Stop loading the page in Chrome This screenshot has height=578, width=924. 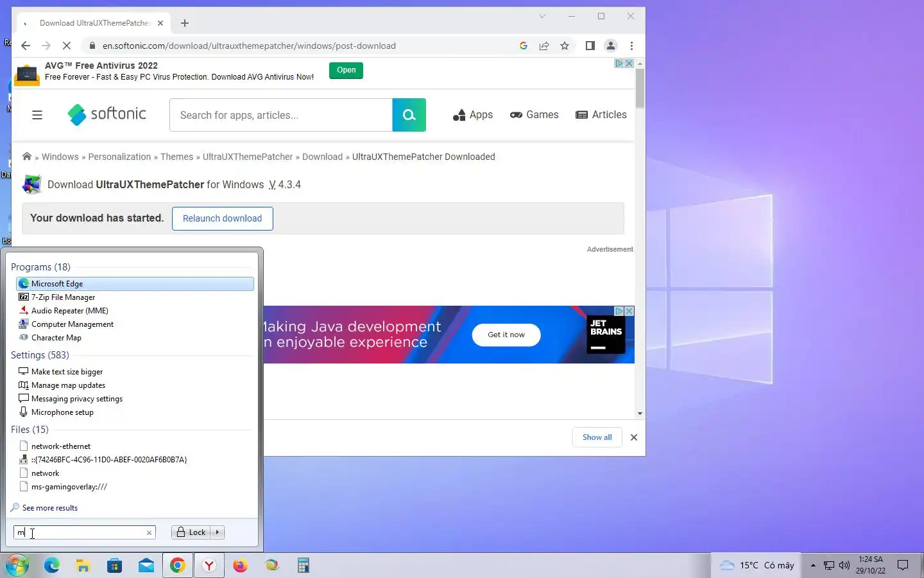pos(67,46)
